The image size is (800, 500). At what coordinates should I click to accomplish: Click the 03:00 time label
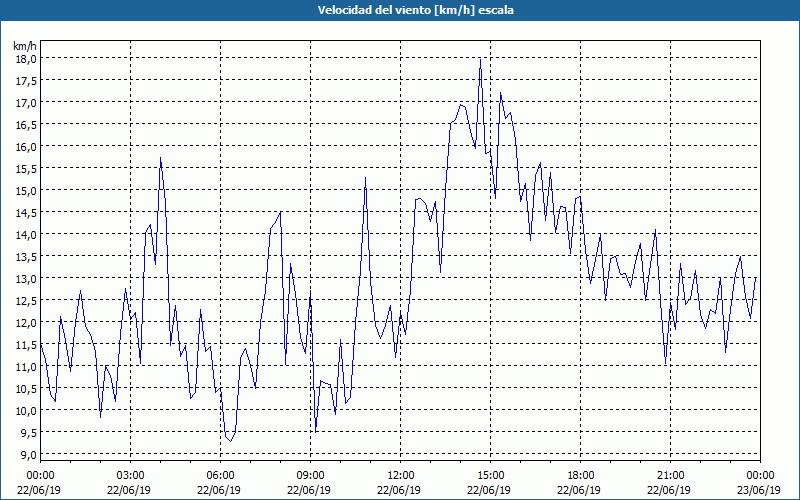pos(131,476)
